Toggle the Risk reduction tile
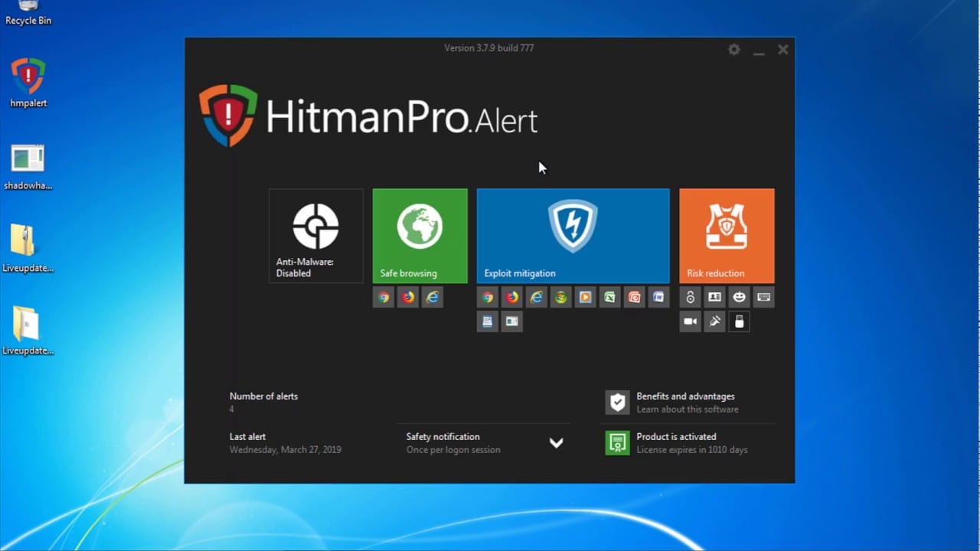Screen dimensions: 980x551 tap(726, 235)
